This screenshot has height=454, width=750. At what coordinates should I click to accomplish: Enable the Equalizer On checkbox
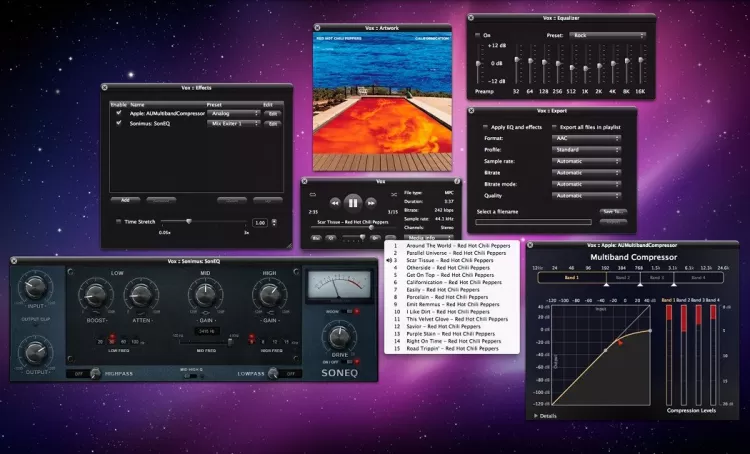pyautogui.click(x=476, y=34)
